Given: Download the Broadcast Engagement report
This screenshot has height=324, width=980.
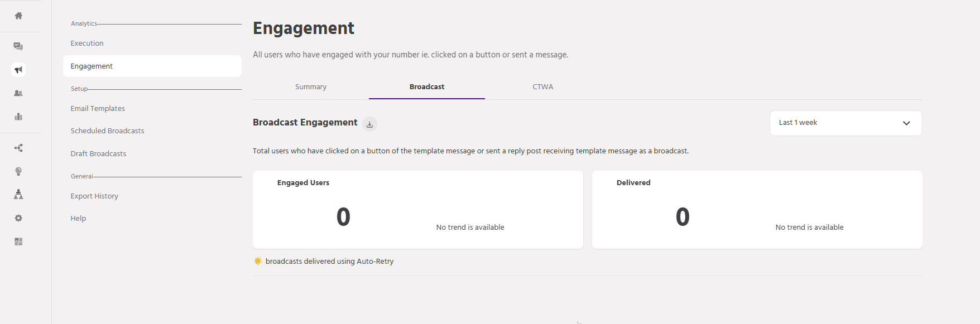Looking at the screenshot, I should click(369, 124).
